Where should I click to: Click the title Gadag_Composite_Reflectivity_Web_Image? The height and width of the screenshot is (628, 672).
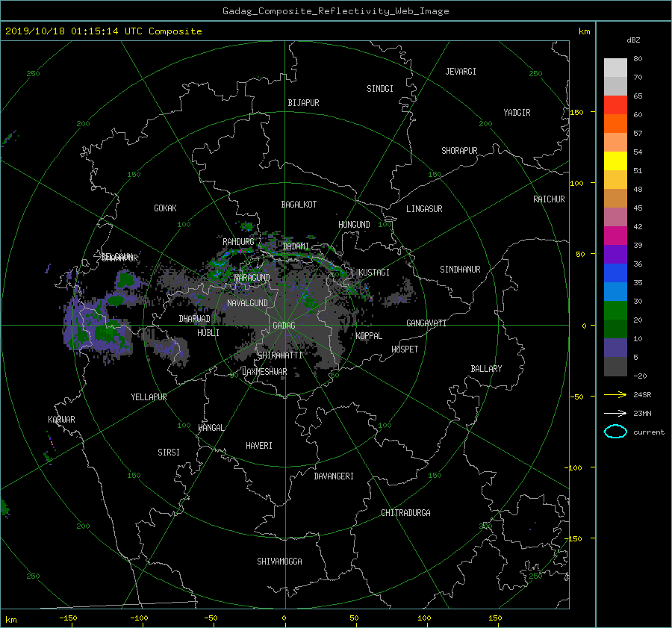coord(335,11)
